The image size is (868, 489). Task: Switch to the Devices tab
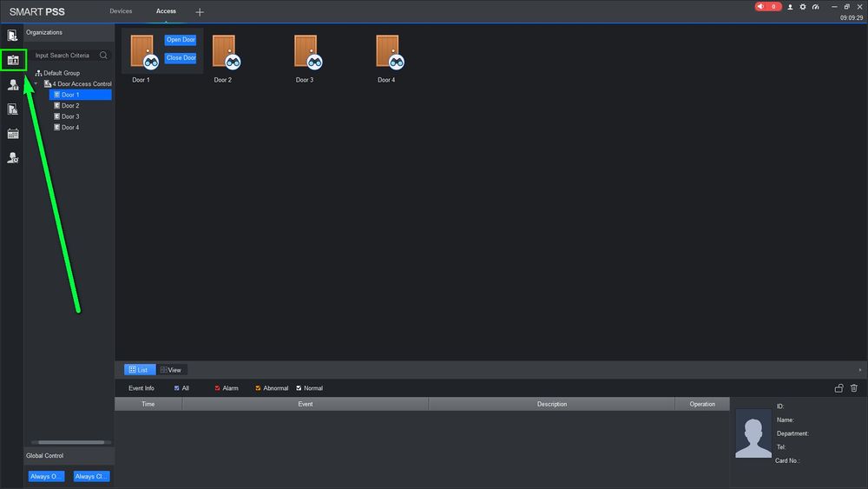point(121,11)
